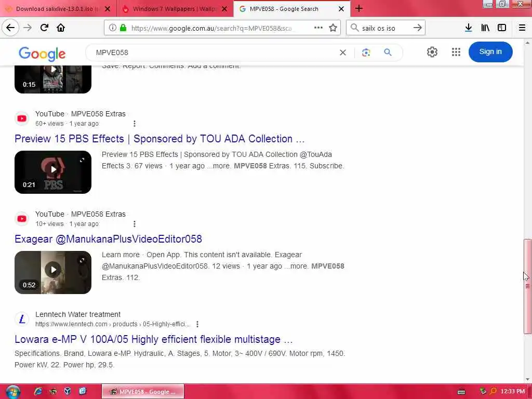Click the forward navigation arrow
532x399 pixels.
point(28,28)
